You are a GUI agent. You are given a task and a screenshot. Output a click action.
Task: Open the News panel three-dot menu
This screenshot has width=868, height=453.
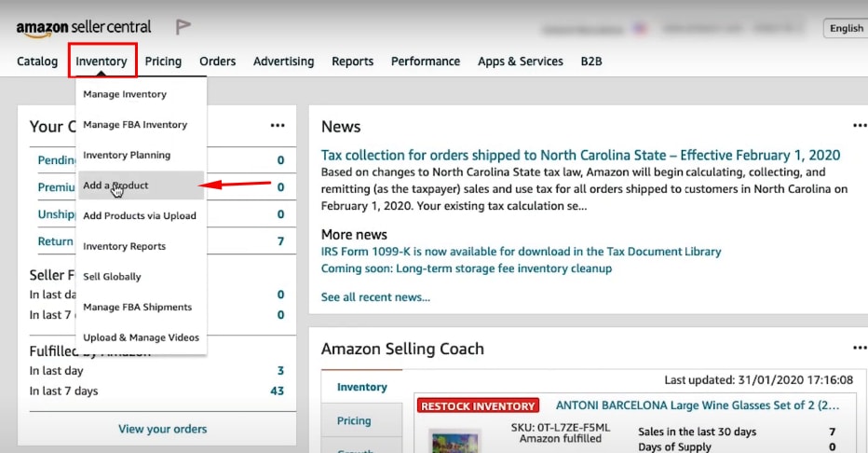(x=859, y=126)
